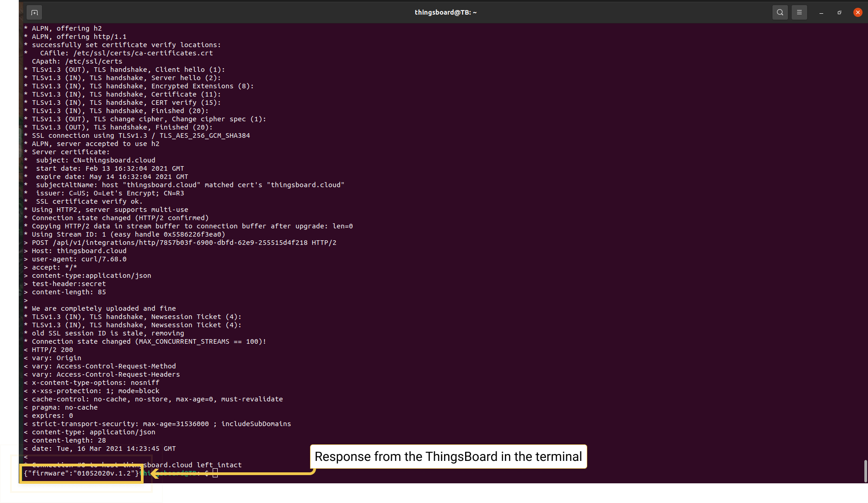Image resolution: width=868 pixels, height=503 pixels.
Task: Click the firmware JSON response text
Action: (81, 473)
